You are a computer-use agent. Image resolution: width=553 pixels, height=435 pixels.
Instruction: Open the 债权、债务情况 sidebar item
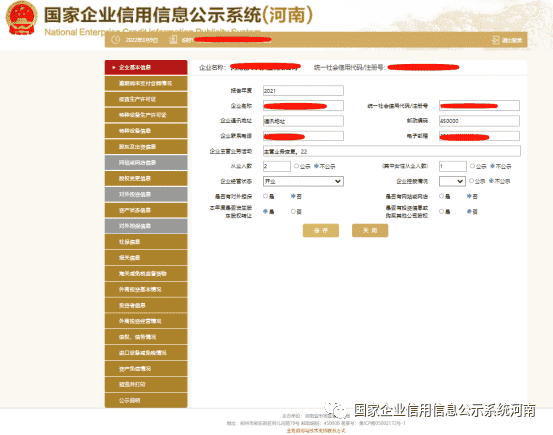[146, 337]
